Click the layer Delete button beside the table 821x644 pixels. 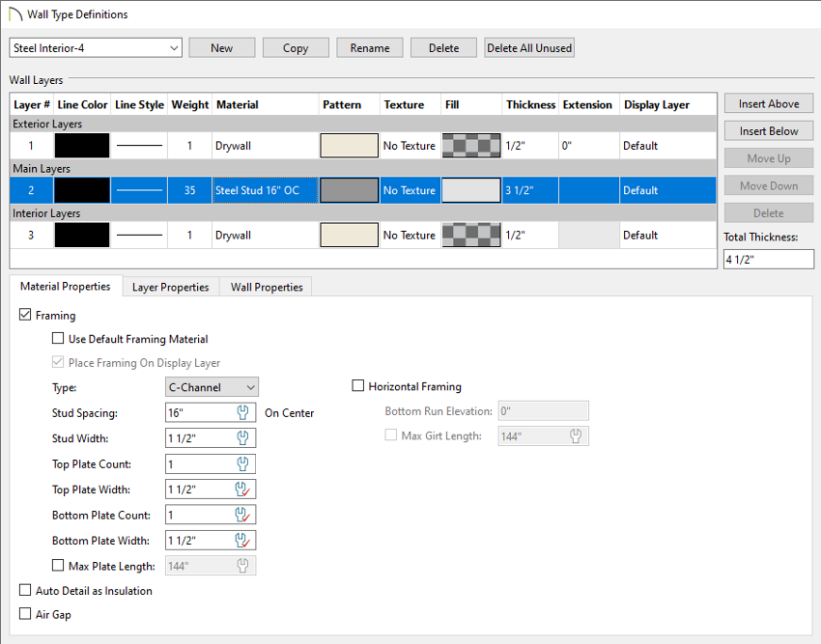[769, 212]
